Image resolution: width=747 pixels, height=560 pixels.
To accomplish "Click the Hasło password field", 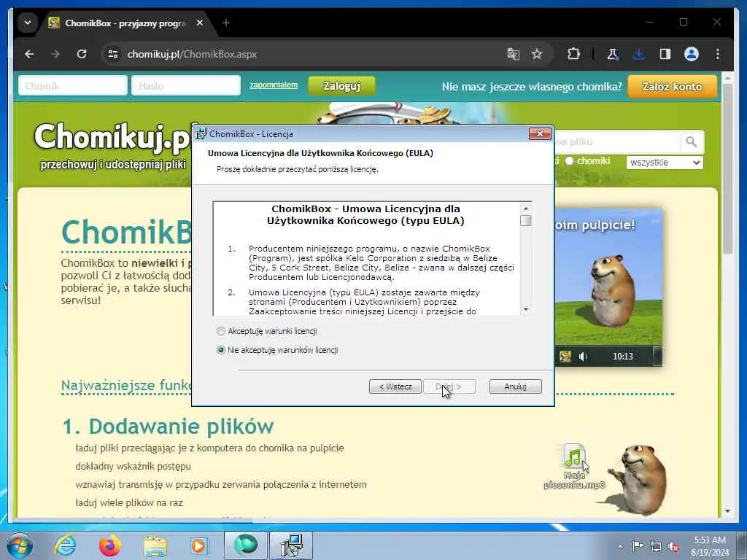I will (x=186, y=86).
